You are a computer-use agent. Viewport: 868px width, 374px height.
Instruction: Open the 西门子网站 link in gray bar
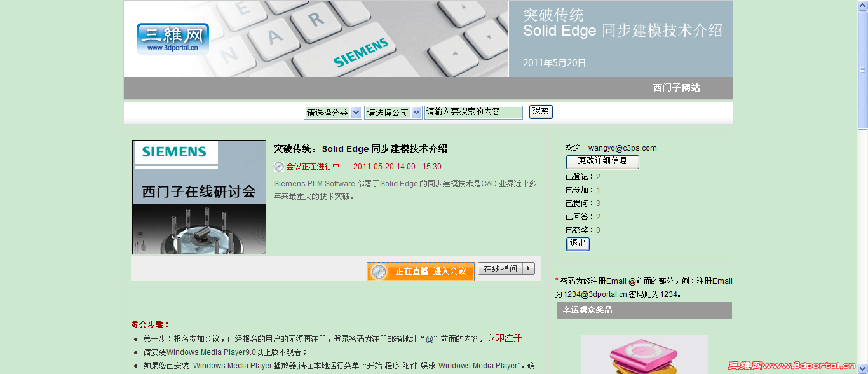[x=677, y=88]
